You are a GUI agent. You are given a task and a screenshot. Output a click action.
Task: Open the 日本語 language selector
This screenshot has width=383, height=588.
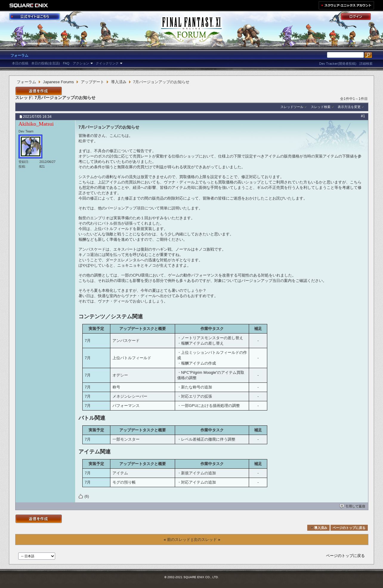point(37,556)
